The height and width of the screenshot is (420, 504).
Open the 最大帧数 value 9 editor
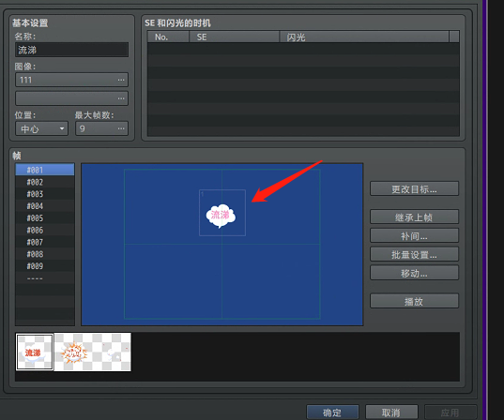tap(102, 128)
